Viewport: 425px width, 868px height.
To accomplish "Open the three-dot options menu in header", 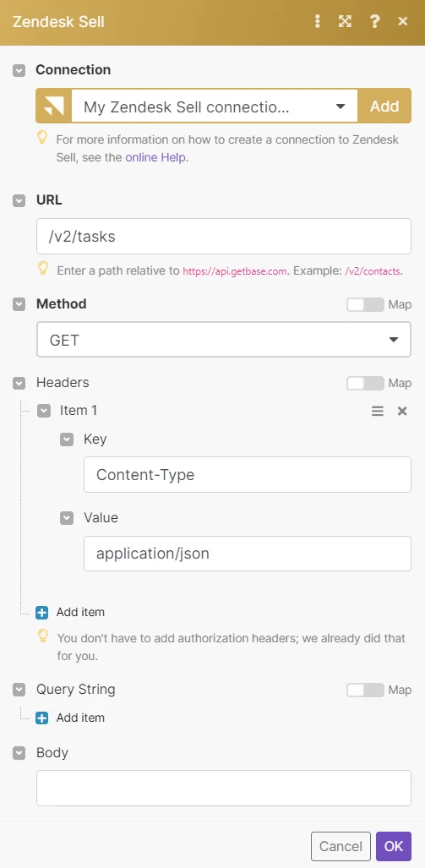I will pyautogui.click(x=317, y=22).
